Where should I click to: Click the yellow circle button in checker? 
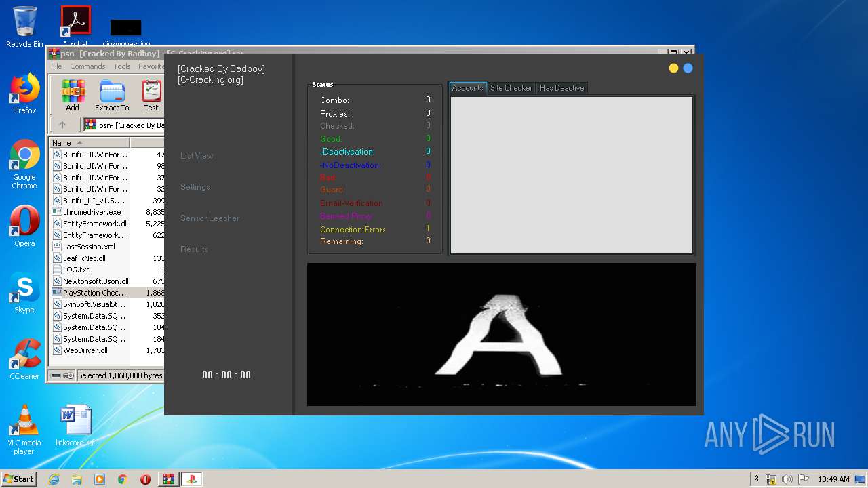(x=673, y=68)
